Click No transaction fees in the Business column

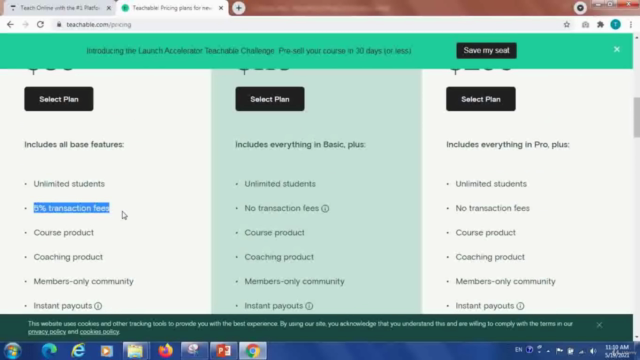point(493,208)
